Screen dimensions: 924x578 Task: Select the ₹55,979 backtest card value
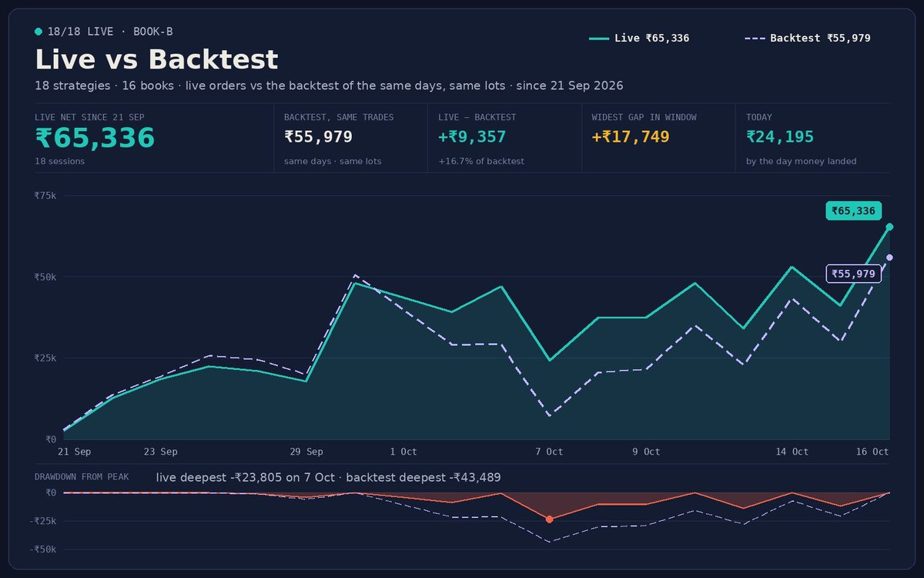point(318,137)
